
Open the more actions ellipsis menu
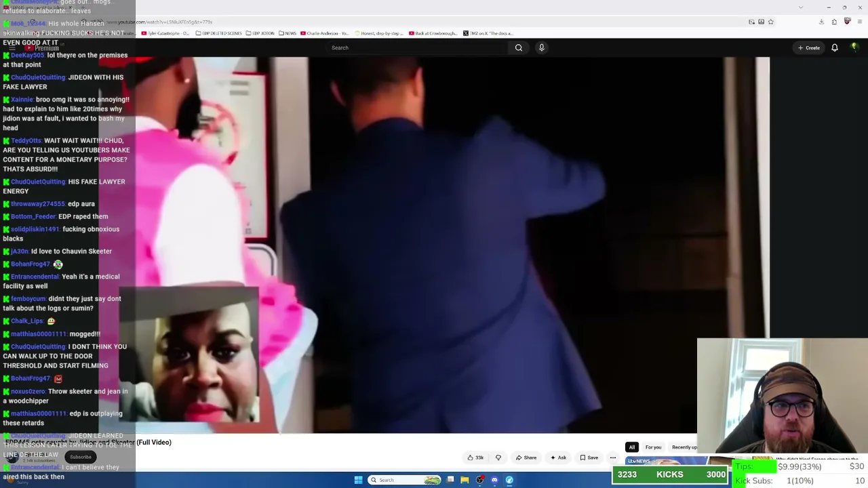(x=612, y=457)
